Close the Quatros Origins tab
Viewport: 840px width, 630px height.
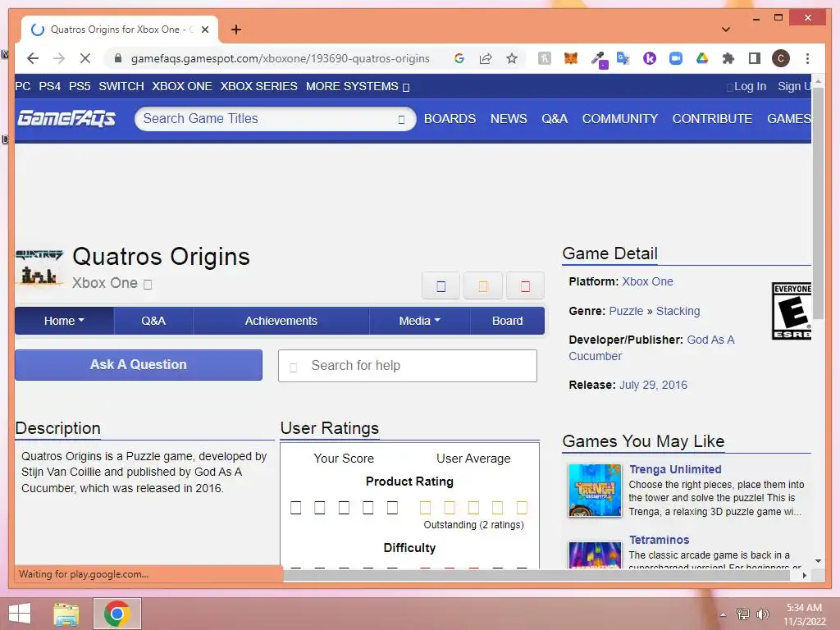click(205, 30)
